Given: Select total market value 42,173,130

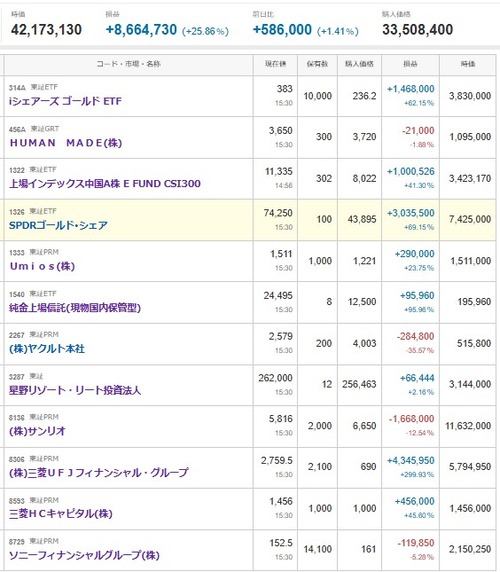Looking at the screenshot, I should 46,30.
